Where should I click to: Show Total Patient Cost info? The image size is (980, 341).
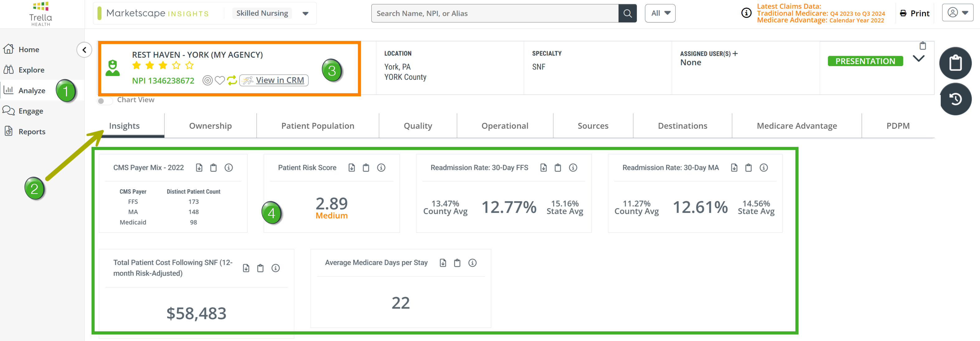276,268
